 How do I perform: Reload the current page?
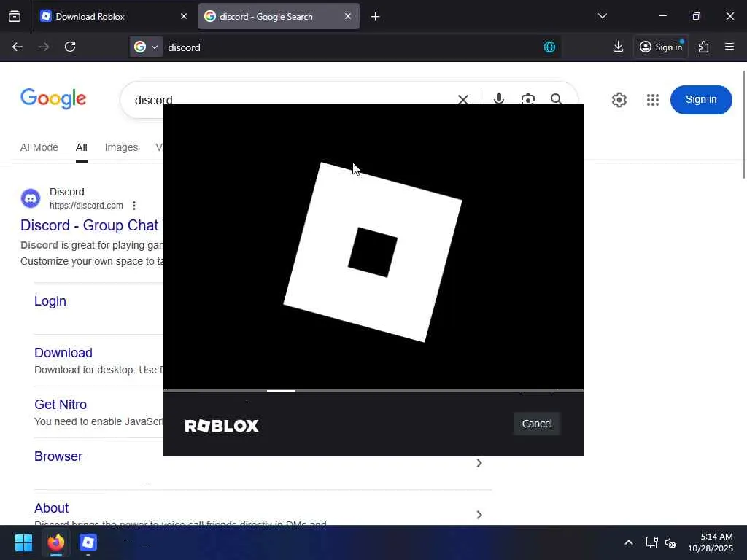tap(70, 47)
